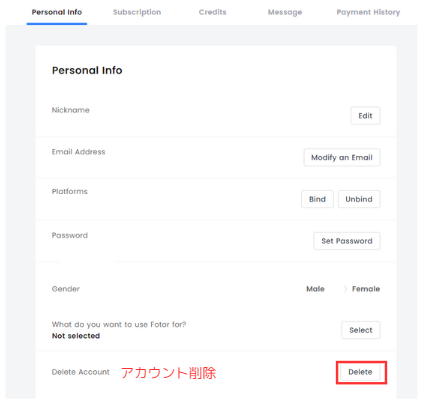Click the red Japanese annotation text
Screen dimensions: 425x406
(x=169, y=373)
